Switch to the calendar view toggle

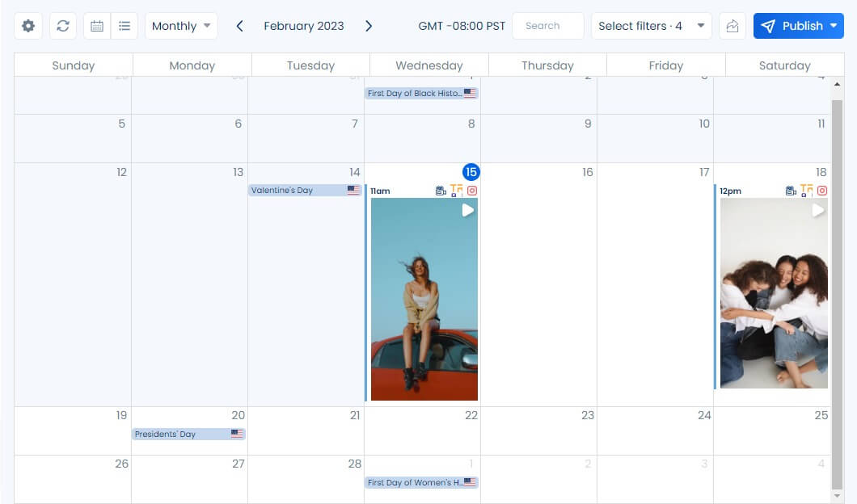pos(97,25)
